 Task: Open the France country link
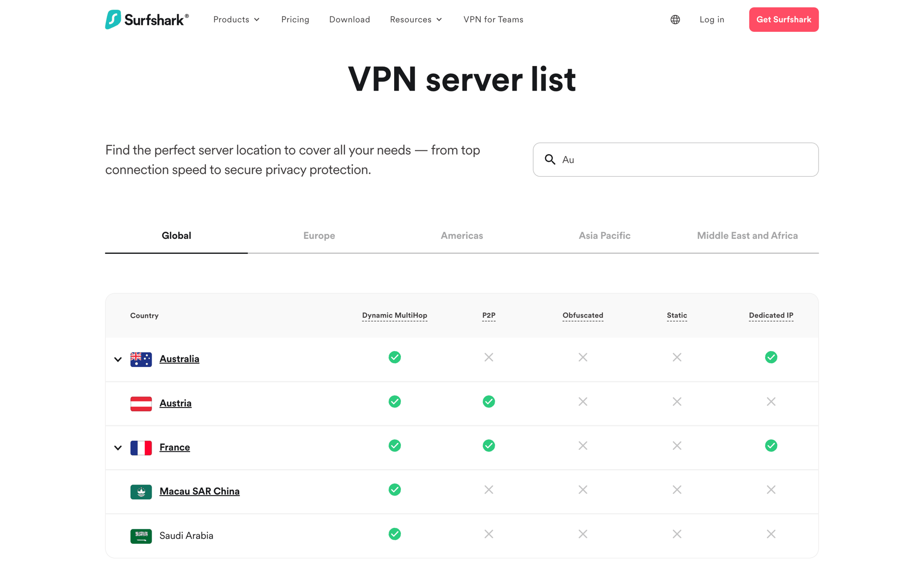tap(175, 448)
